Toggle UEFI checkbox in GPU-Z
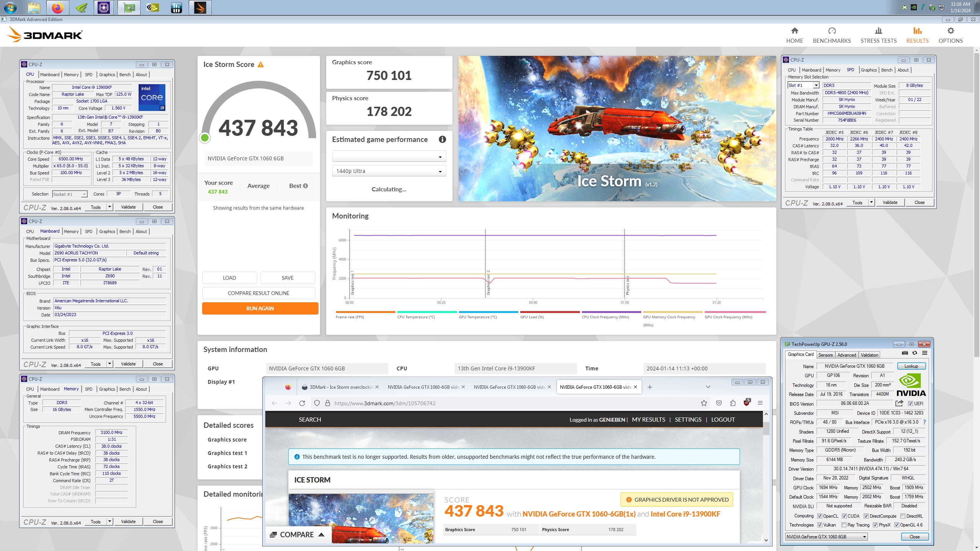 click(x=910, y=404)
